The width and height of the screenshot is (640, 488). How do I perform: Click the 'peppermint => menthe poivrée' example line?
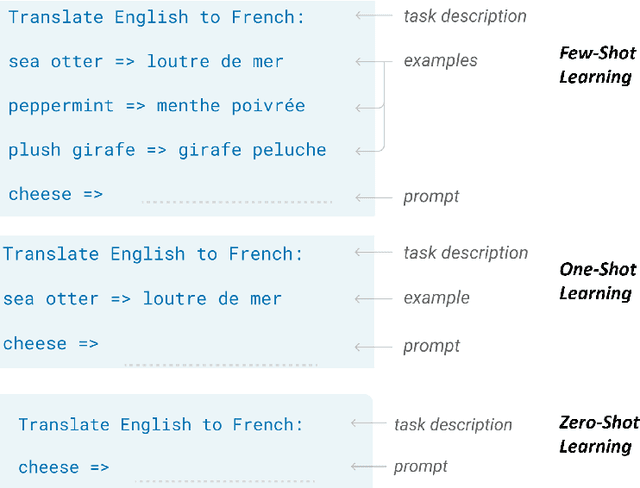click(x=156, y=105)
